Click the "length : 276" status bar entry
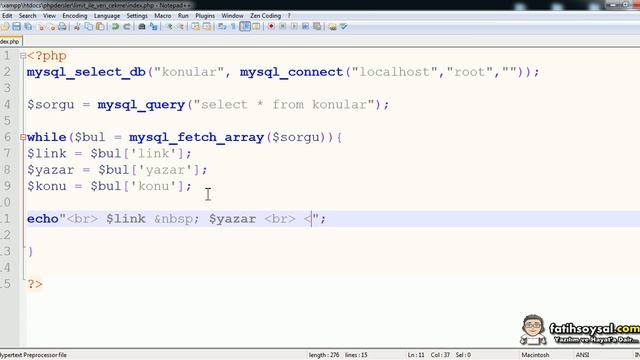This screenshot has height=360, width=640. coord(324,355)
